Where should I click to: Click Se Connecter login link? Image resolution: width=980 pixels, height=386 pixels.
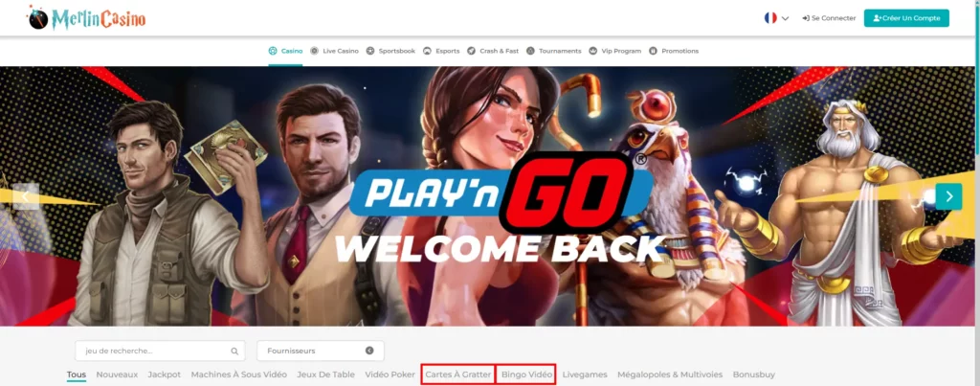(829, 18)
